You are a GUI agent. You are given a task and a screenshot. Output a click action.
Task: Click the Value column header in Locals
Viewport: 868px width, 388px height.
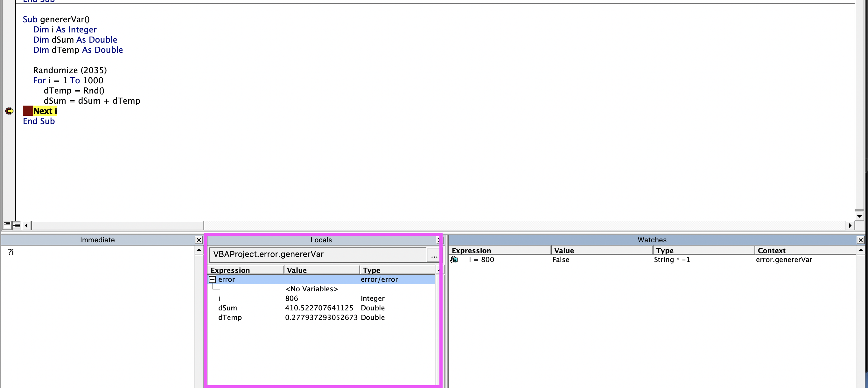click(322, 270)
